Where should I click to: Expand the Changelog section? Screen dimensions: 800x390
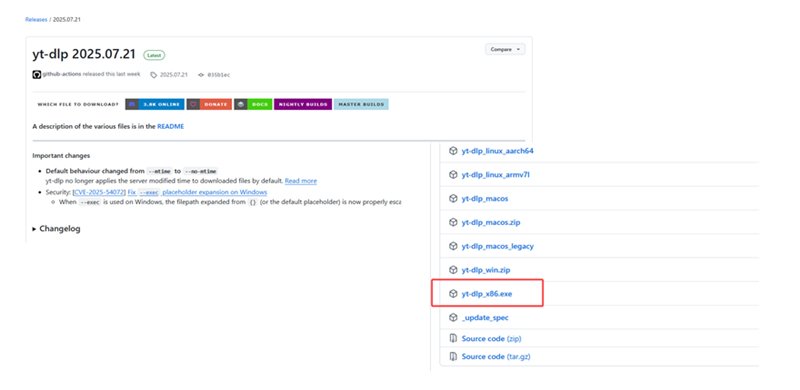click(57, 229)
